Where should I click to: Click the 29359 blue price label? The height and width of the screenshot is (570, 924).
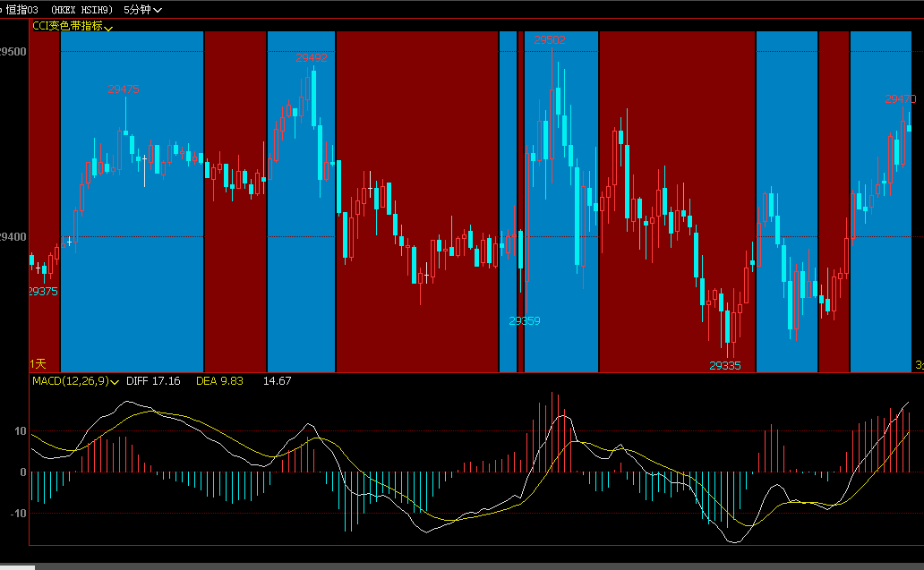coord(525,320)
